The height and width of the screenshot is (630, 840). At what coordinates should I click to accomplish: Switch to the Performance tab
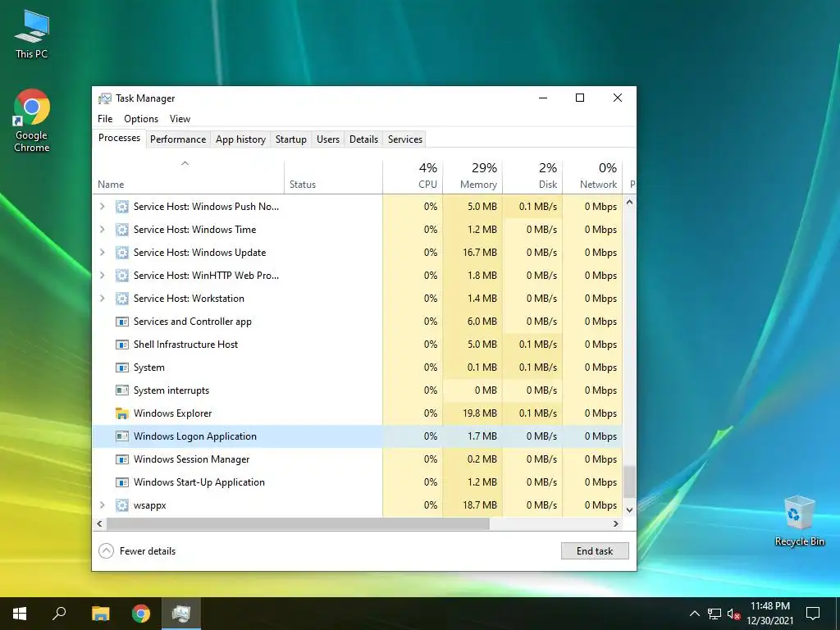(178, 139)
